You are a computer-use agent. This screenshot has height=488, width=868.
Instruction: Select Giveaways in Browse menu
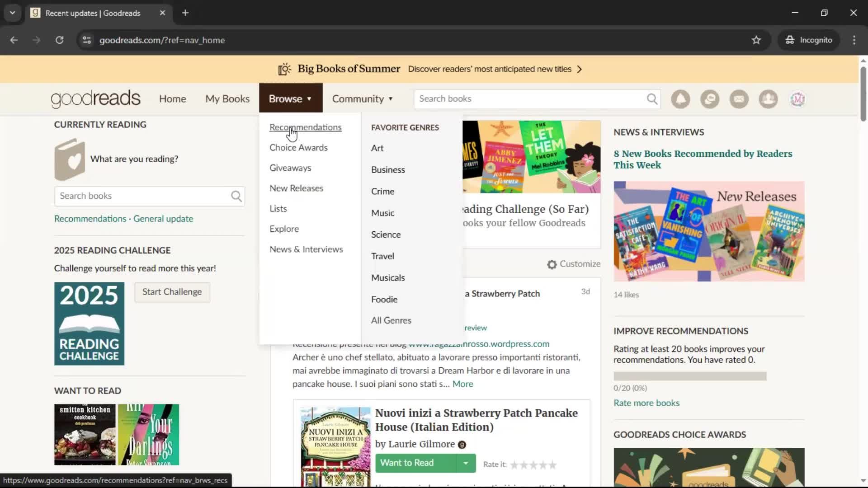pyautogui.click(x=290, y=168)
